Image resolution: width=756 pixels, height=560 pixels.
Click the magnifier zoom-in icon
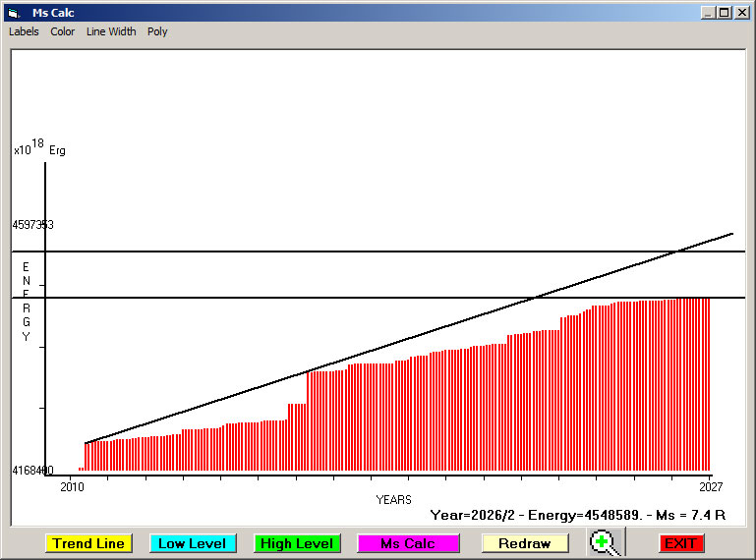coord(606,543)
